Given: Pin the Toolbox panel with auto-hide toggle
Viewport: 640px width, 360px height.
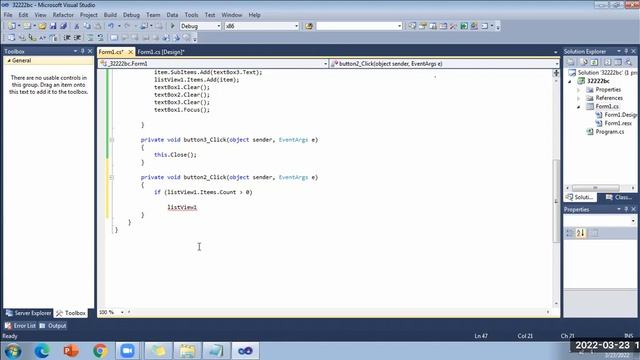Looking at the screenshot, I should (82, 51).
